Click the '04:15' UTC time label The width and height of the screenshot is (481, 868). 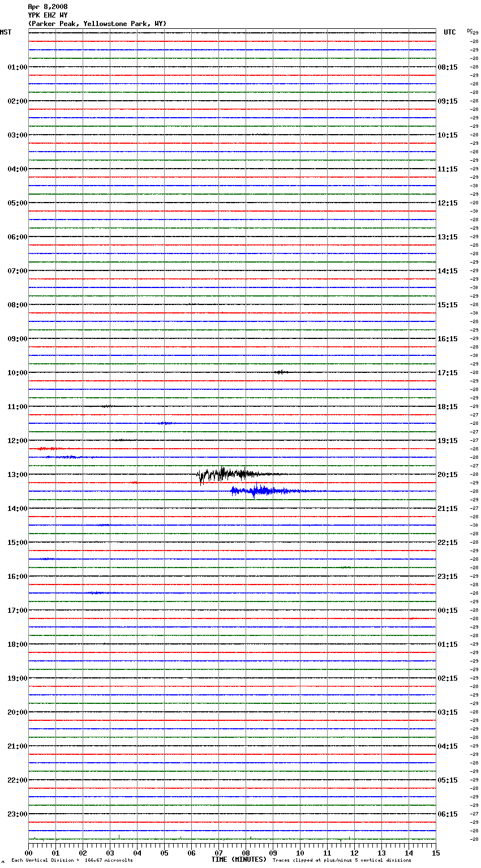[448, 746]
